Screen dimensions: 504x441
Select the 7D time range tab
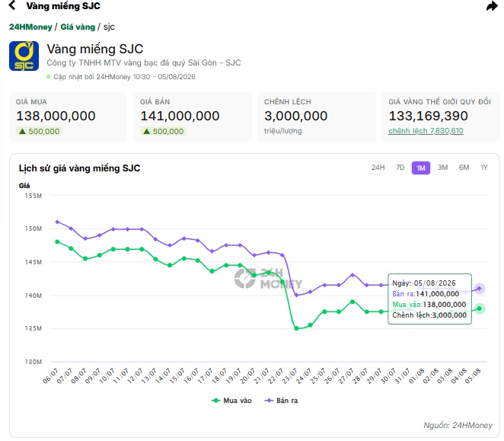[400, 168]
